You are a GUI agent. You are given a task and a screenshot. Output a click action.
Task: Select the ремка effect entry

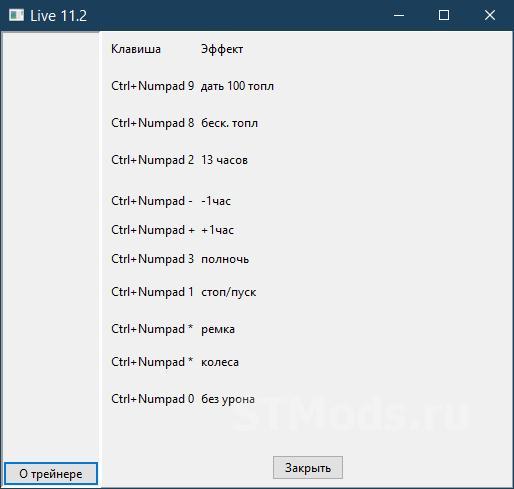[x=218, y=329]
